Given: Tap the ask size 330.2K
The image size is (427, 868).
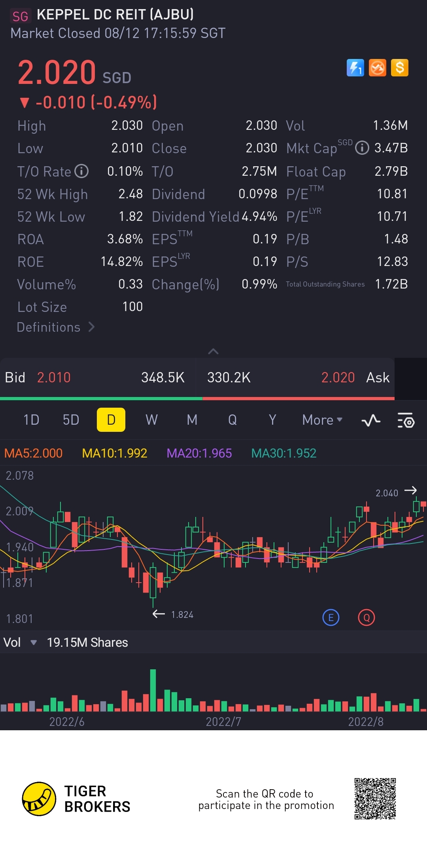Looking at the screenshot, I should 229,378.
